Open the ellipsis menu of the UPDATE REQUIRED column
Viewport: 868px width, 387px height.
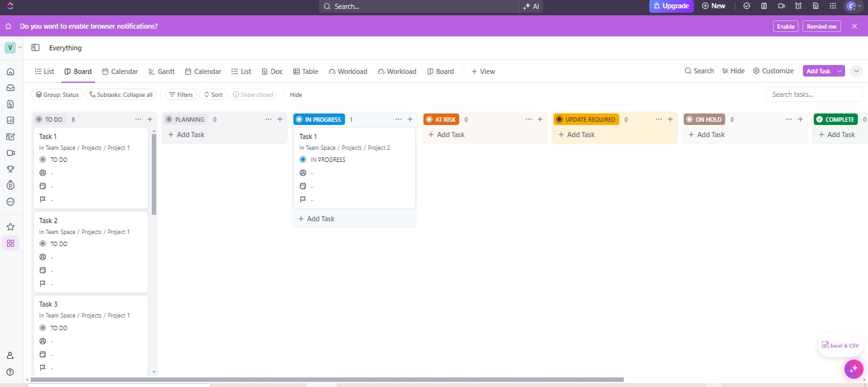(659, 119)
